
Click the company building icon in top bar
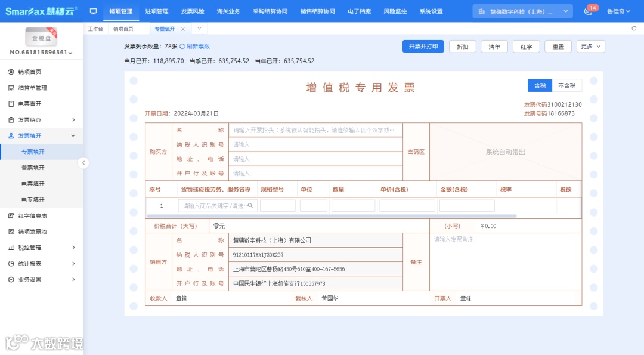point(482,11)
